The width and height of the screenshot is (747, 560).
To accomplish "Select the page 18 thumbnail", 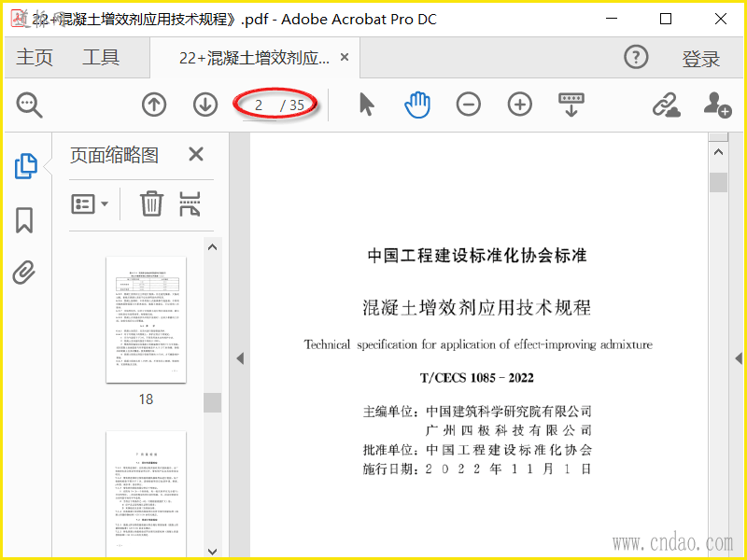I will click(146, 319).
